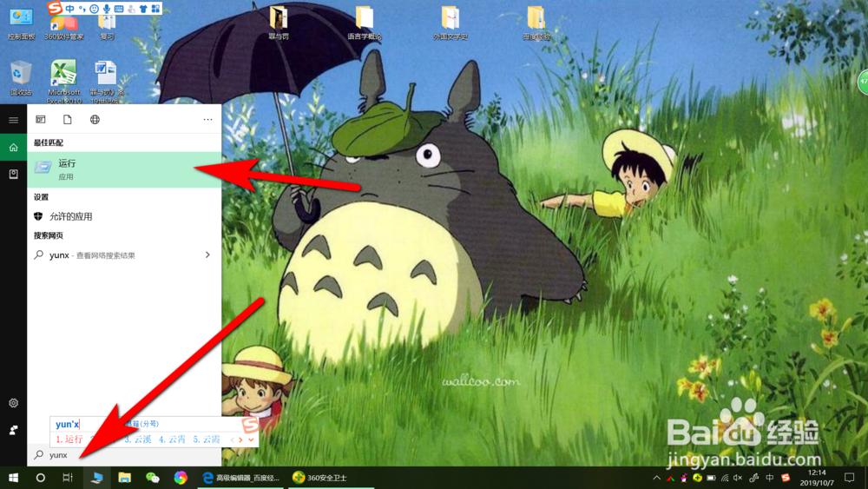Open Task View on taskbar
868x489 pixels.
[x=68, y=478]
